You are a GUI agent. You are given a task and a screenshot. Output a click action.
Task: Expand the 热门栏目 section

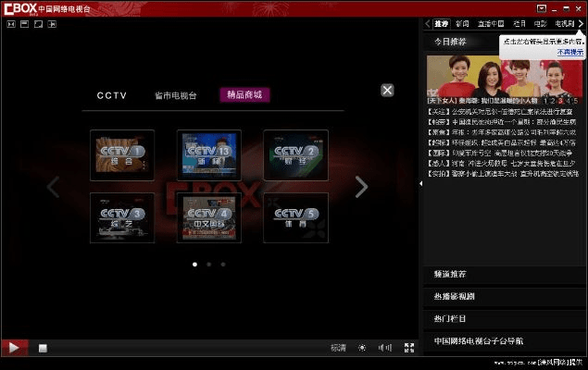tap(504, 319)
